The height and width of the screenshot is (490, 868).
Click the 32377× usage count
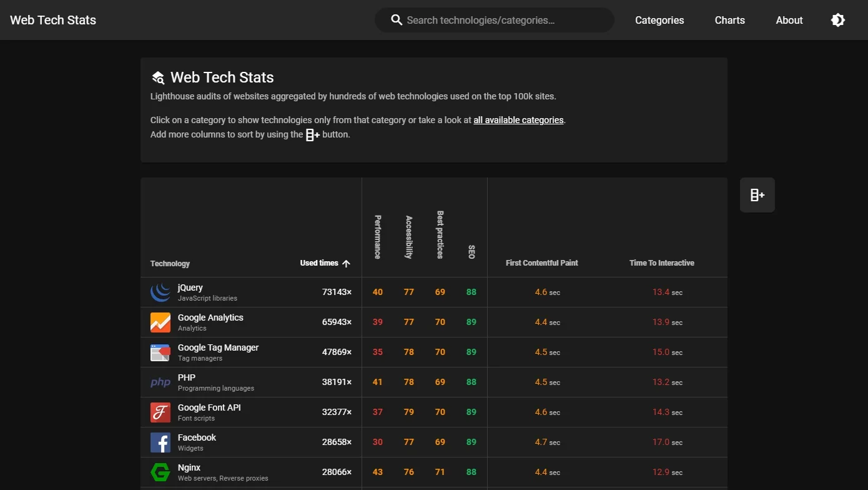(x=337, y=412)
